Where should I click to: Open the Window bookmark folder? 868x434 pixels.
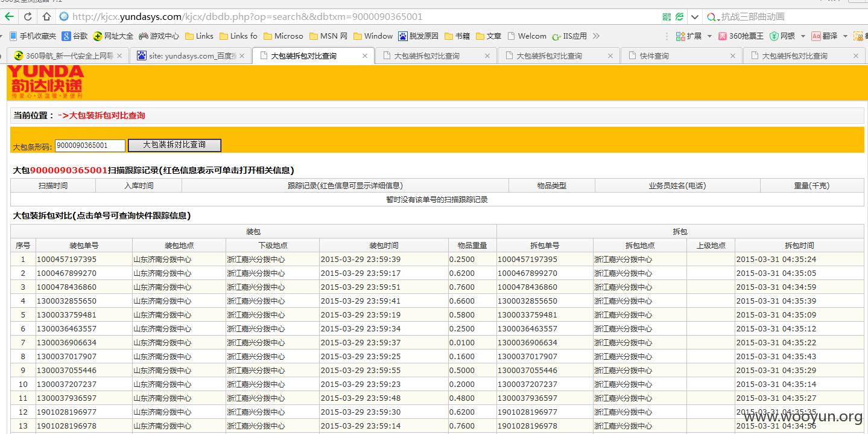(373, 36)
